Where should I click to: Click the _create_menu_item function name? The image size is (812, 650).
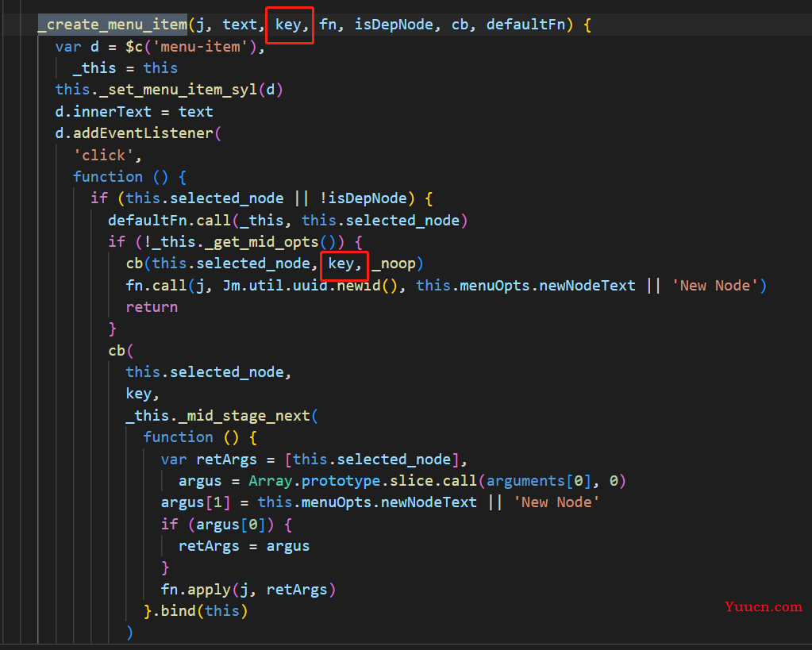tap(113, 25)
